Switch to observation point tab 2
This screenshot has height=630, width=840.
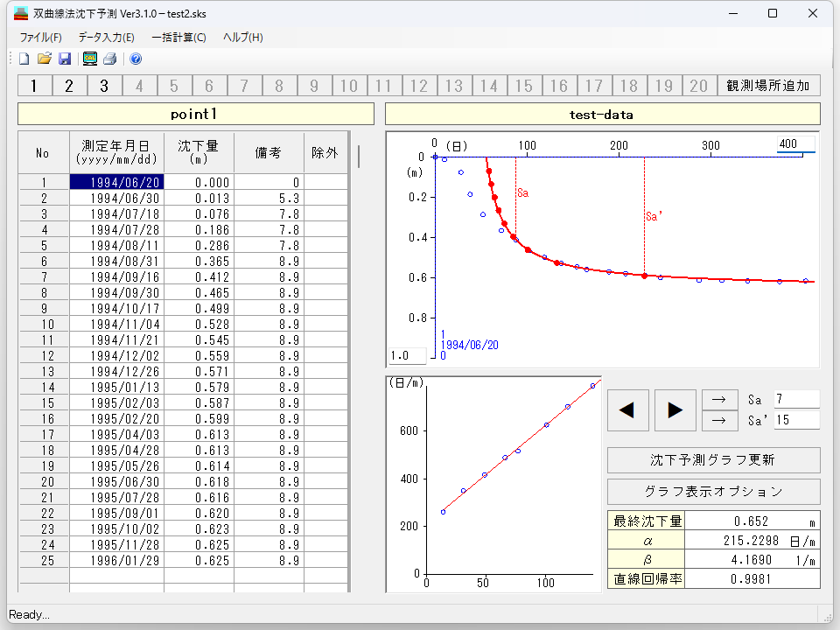[x=69, y=86]
